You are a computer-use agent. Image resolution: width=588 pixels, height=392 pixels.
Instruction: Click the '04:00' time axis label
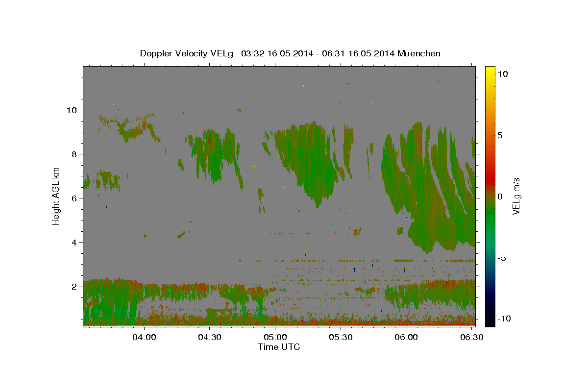pyautogui.click(x=145, y=337)
